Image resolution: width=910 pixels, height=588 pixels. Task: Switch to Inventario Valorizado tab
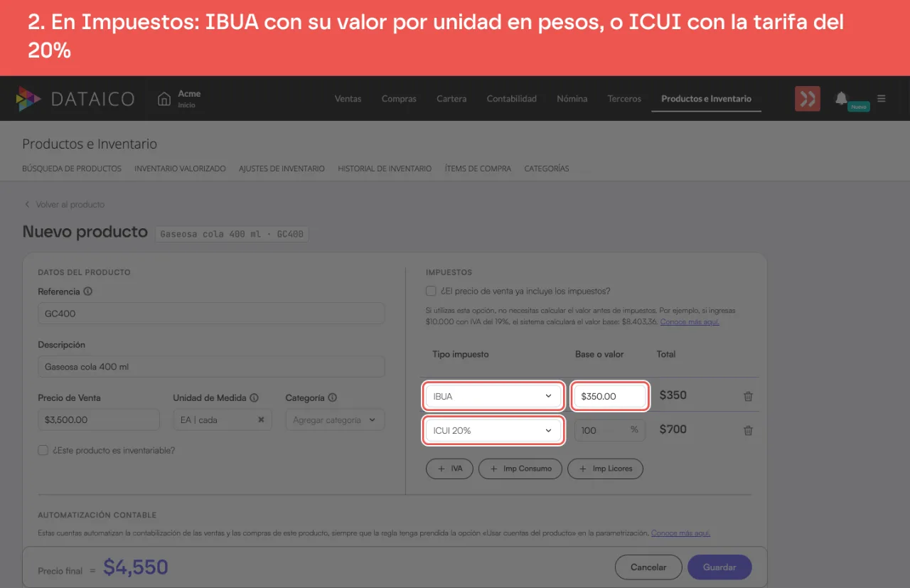pos(180,169)
